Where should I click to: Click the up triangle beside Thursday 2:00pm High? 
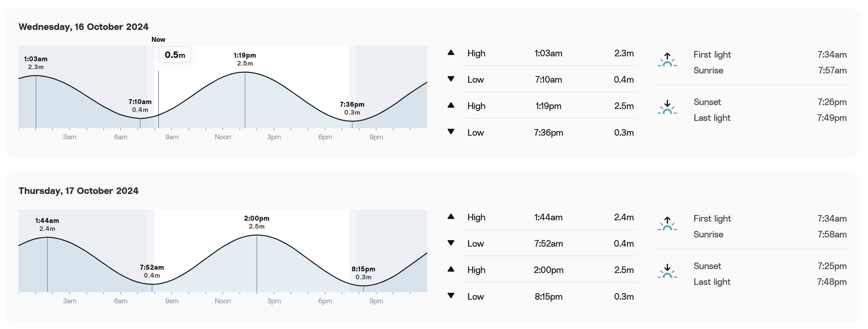point(451,269)
